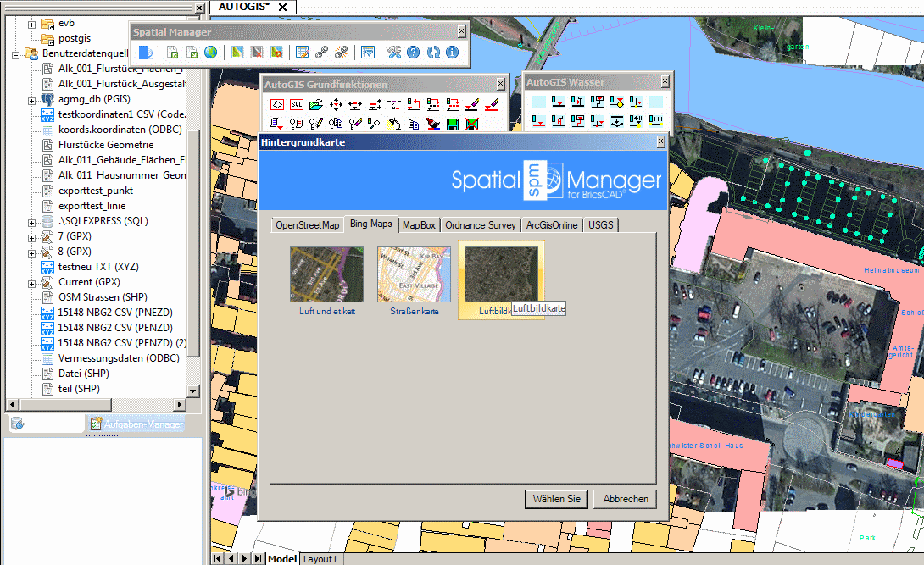This screenshot has height=565, width=924.
Task: Click the funnel filter icon in Spatial Manager
Action: (368, 53)
